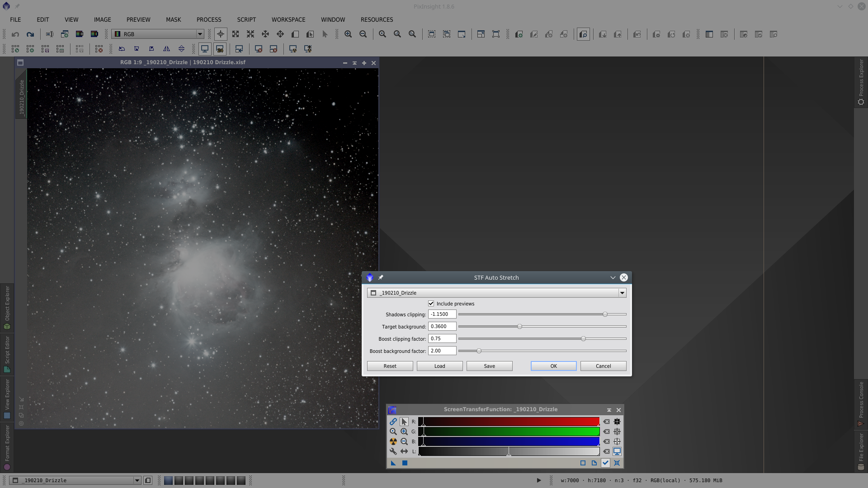Viewport: 868px width, 488px height.
Task: Click the STF auto stretch radiation icon
Action: coord(393,441)
